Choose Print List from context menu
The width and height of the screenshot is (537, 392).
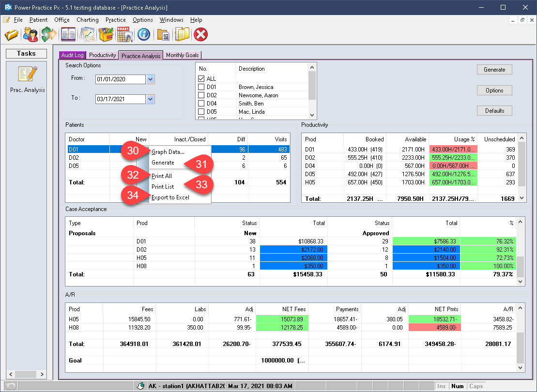tap(163, 187)
